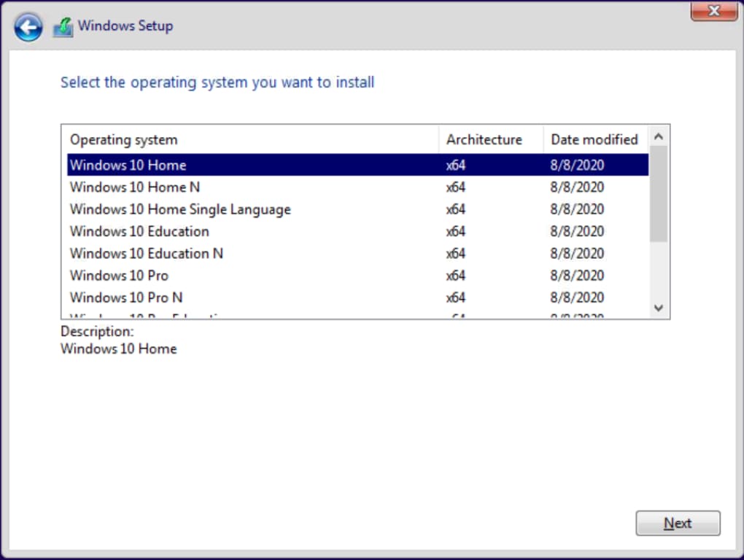The height and width of the screenshot is (560, 744).
Task: Click the Operating system column header
Action: click(124, 139)
